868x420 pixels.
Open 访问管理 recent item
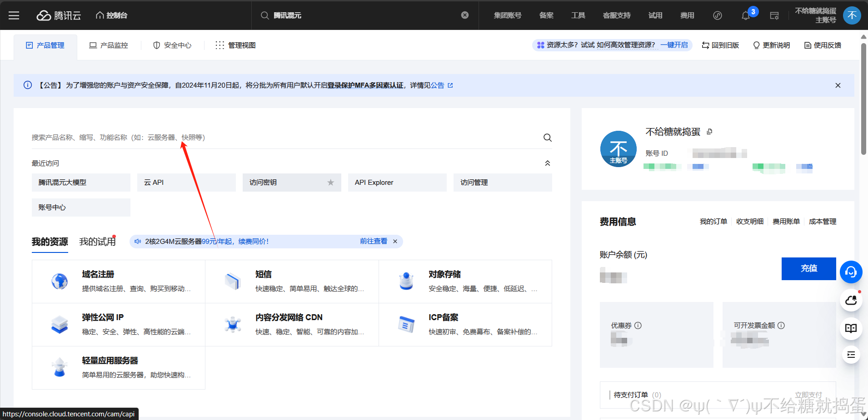(x=503, y=183)
